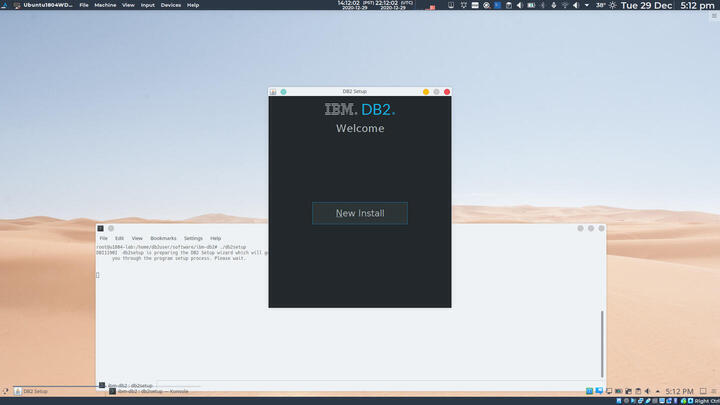Click KDE show desktop icon
720x405 pixels.
tap(703, 391)
